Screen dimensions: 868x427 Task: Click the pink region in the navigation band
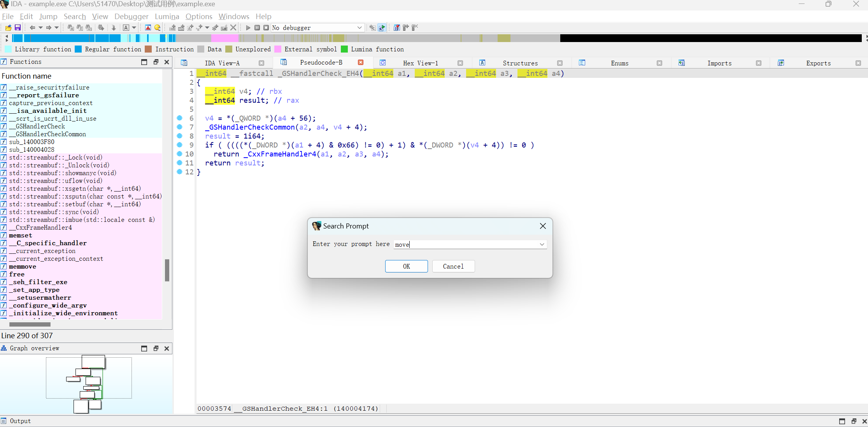click(225, 38)
